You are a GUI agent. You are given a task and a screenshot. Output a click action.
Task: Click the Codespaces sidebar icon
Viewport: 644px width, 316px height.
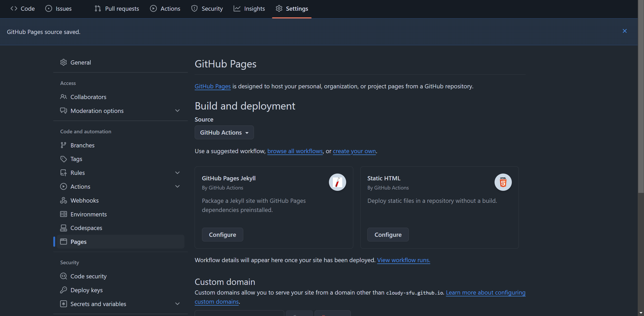click(x=63, y=228)
